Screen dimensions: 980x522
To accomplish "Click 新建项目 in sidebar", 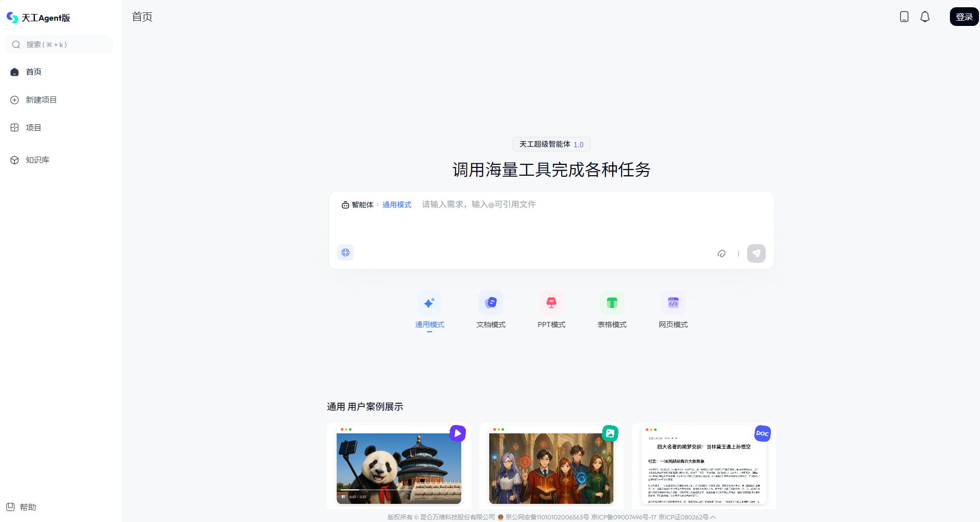I will 41,100.
